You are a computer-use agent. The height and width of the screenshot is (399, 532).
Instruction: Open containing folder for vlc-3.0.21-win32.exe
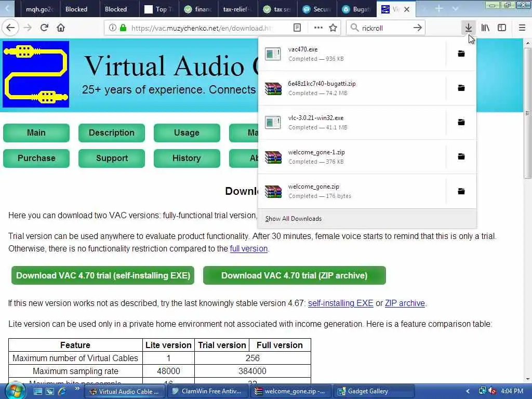[461, 122]
